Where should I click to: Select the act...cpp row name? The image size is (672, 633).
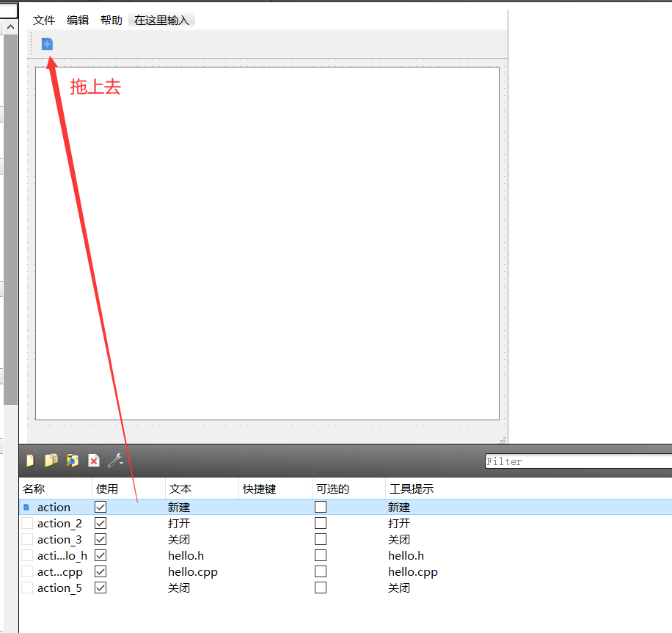point(60,572)
